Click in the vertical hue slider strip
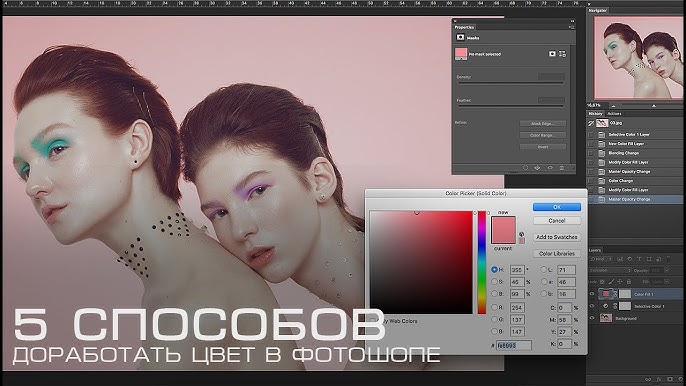 pos(482,262)
